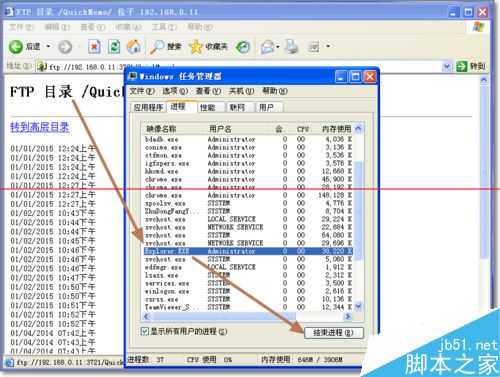Toggle 'Show processes from all users' checkbox

145,331
